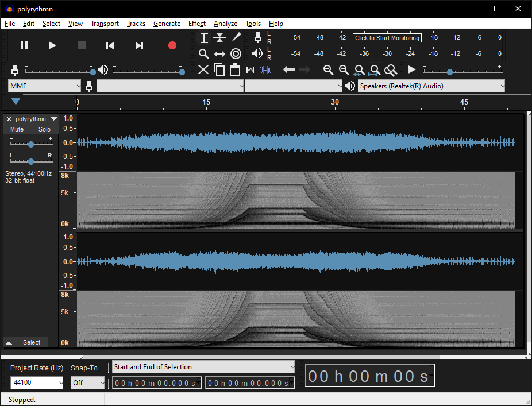Click the Cut scissors icon
The height and width of the screenshot is (406, 532).
pyautogui.click(x=203, y=70)
